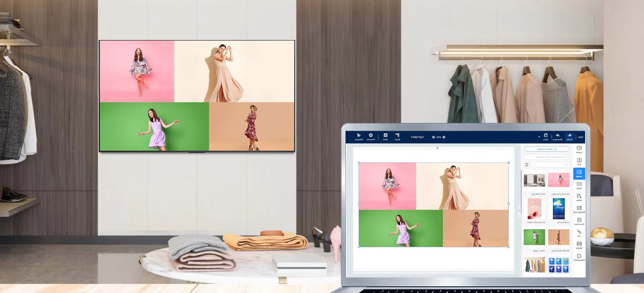Click the green panel image on the canvas
Viewport: 644px width, 293px height.
tap(401, 228)
